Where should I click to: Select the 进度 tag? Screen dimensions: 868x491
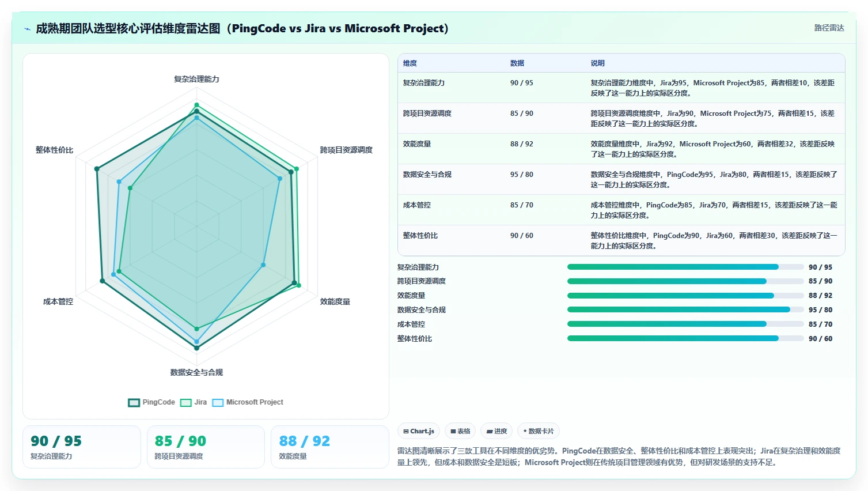tap(496, 431)
